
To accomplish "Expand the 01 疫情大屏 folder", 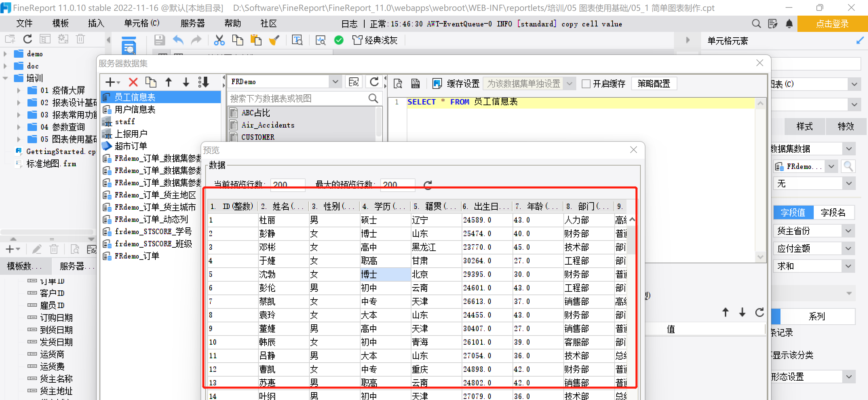I will click(19, 90).
